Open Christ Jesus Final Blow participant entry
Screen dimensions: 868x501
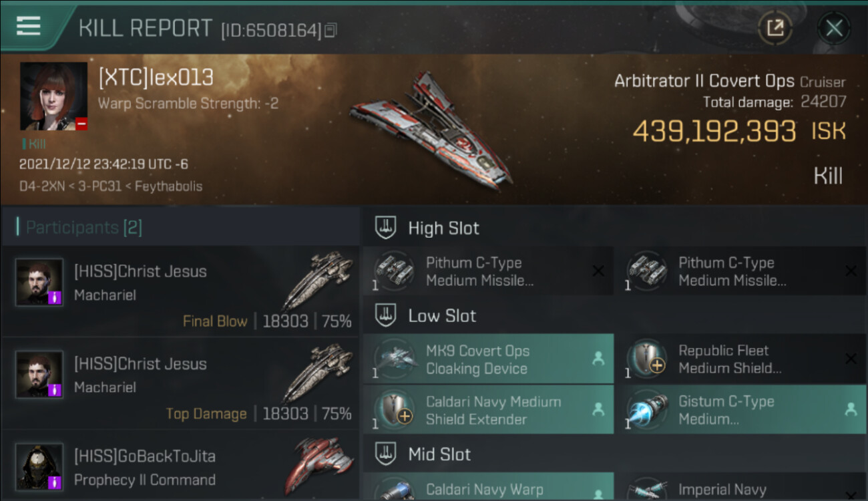(180, 291)
